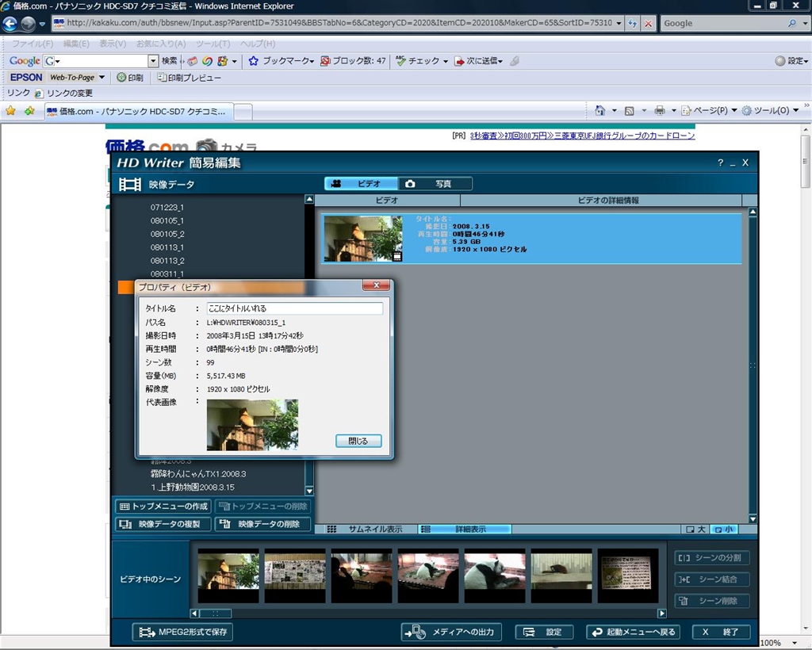Select folder 080113_2 in the list
The image size is (812, 650).
[167, 261]
